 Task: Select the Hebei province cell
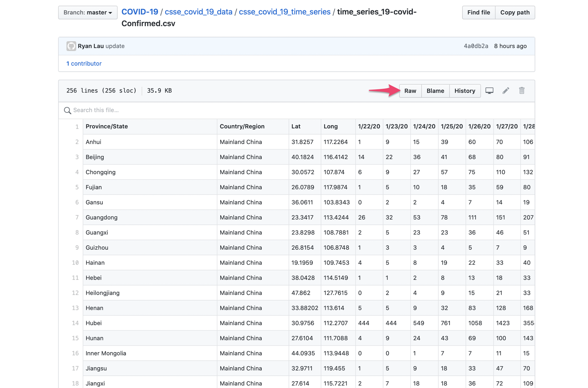(x=150, y=278)
